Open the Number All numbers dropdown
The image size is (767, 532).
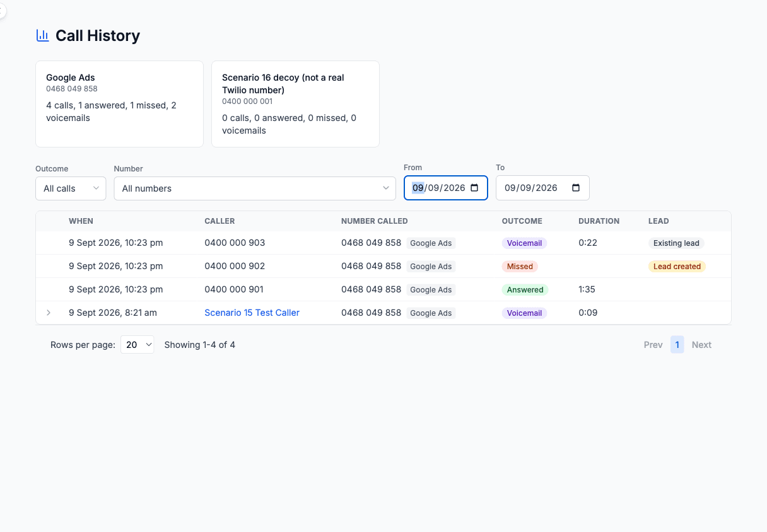coord(255,188)
